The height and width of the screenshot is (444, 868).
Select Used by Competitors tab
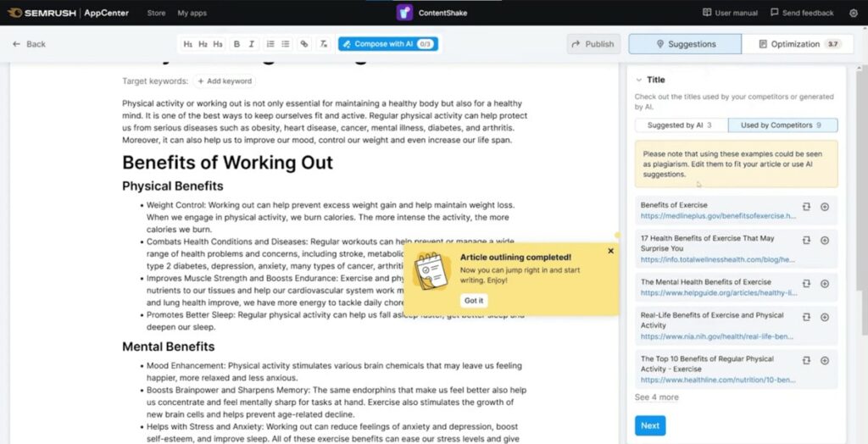point(782,125)
